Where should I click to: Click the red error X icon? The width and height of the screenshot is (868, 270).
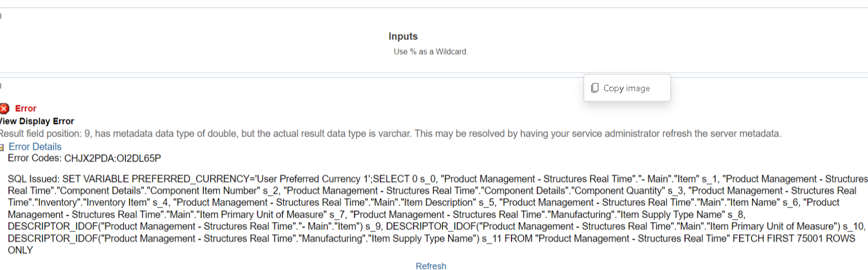(4, 109)
